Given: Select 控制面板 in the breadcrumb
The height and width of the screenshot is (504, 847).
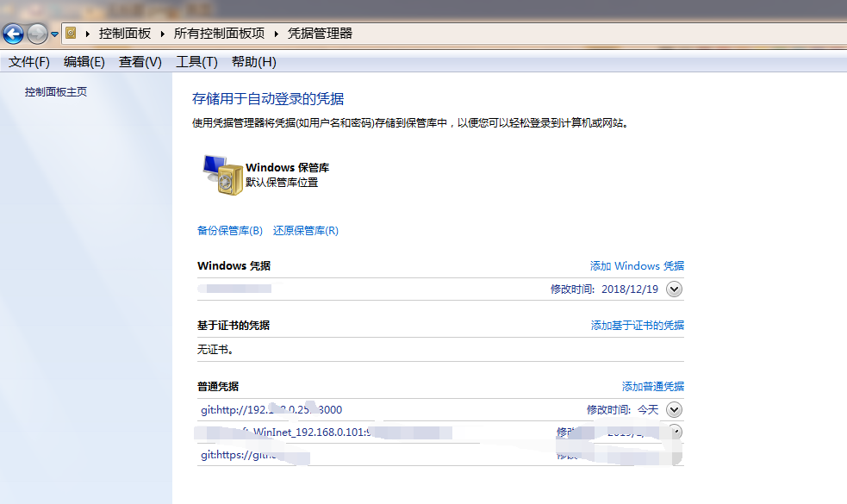Looking at the screenshot, I should (125, 34).
